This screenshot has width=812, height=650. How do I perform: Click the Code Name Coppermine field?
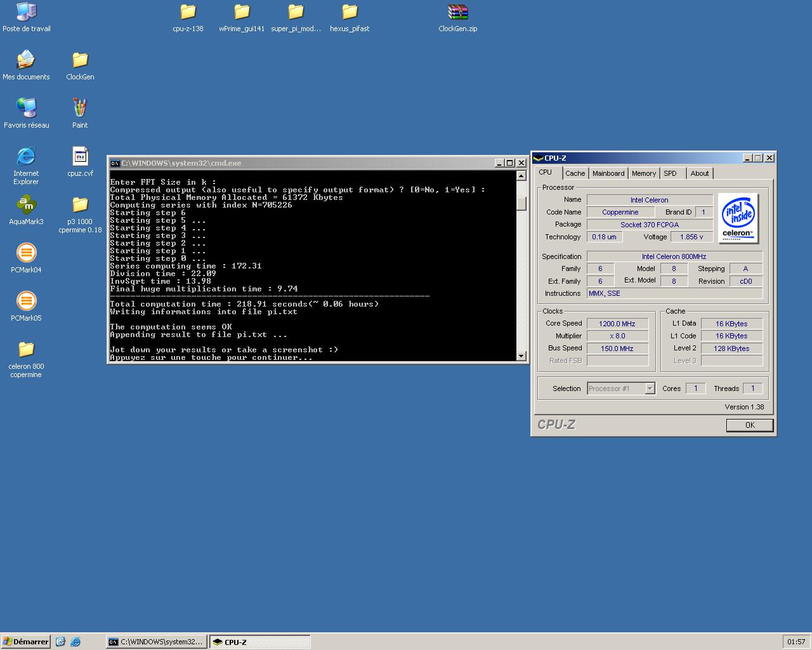pyautogui.click(x=620, y=212)
